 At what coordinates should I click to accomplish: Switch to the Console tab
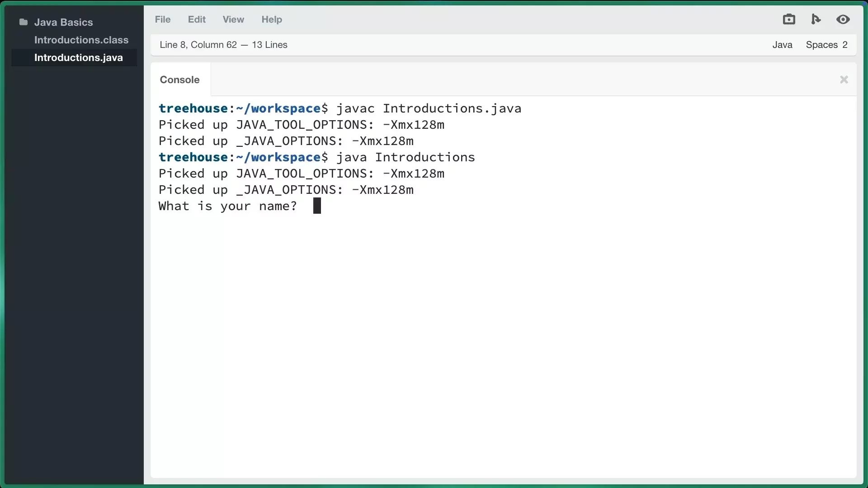(179, 80)
